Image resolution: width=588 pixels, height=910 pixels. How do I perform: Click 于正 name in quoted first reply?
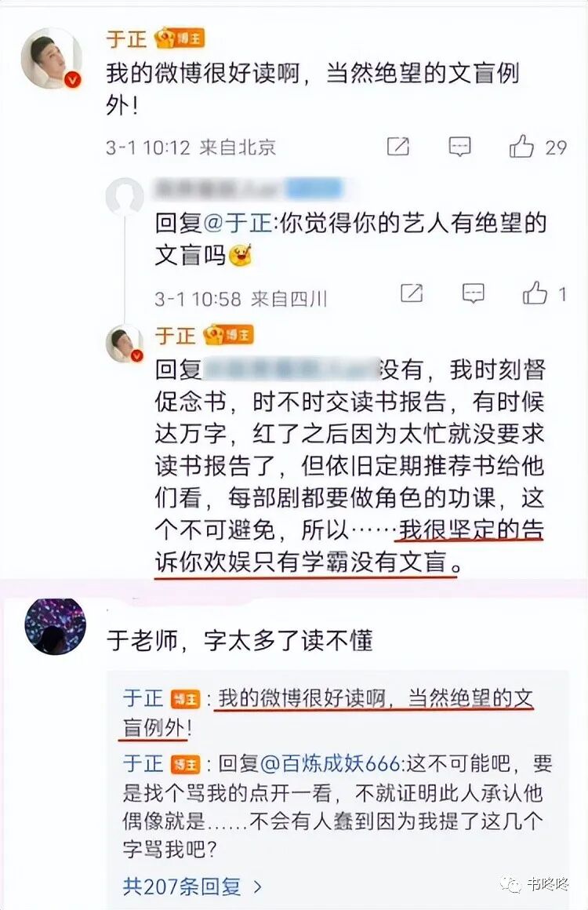click(x=143, y=698)
